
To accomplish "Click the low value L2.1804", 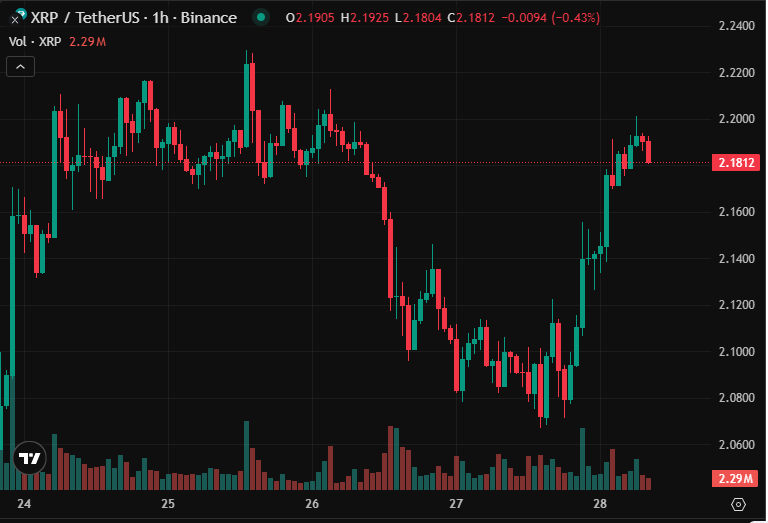I will click(x=418, y=18).
